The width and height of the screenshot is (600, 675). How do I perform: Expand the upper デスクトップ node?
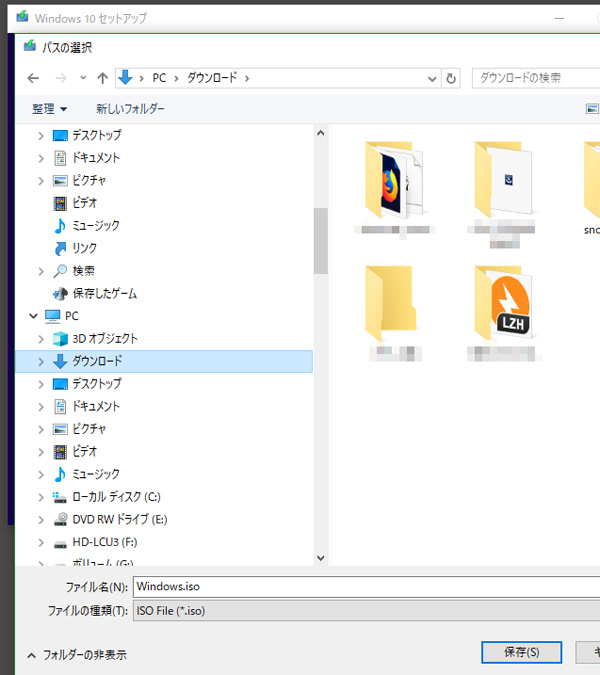(x=41, y=136)
